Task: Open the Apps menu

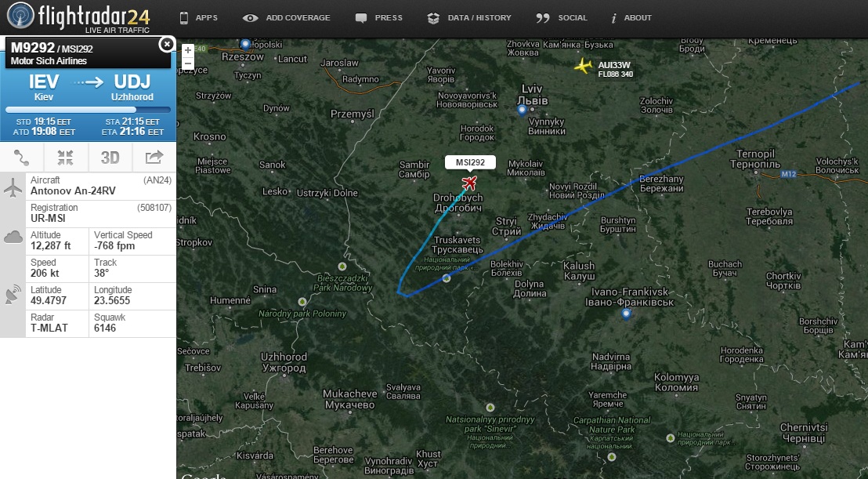Action: [199, 18]
